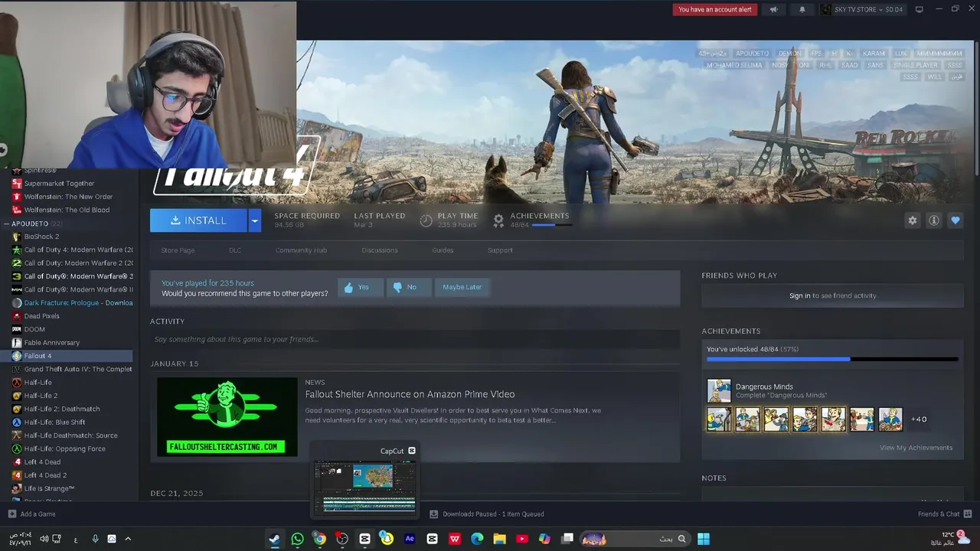Click Sign in for friend activity

coord(799,295)
